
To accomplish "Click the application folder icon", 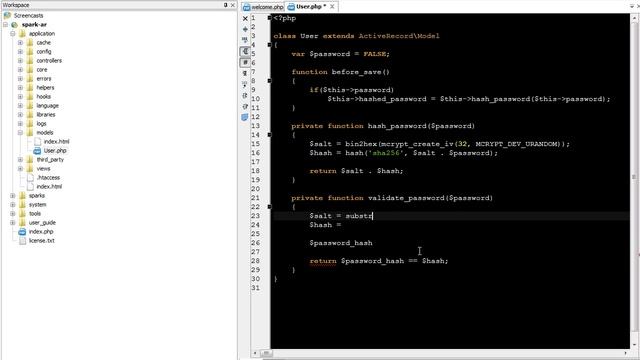I will [22, 33].
